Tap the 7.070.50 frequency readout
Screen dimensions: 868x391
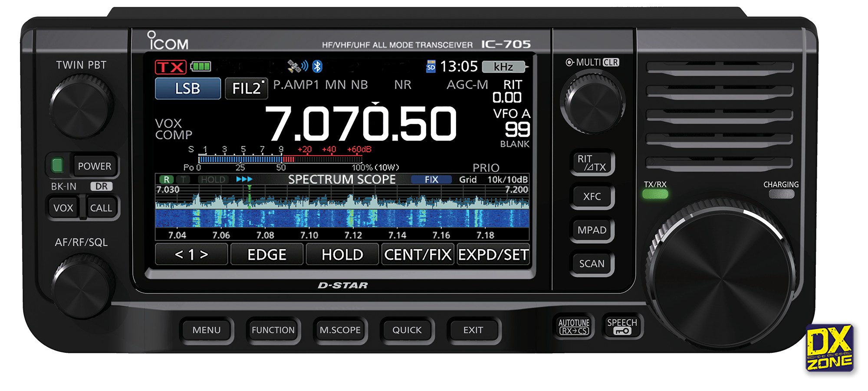click(361, 124)
